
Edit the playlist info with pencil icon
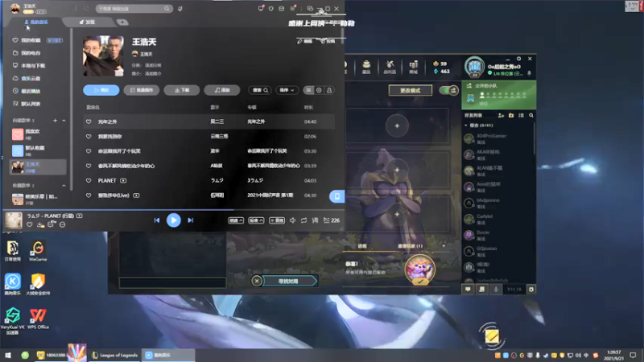pyautogui.click(x=305, y=41)
